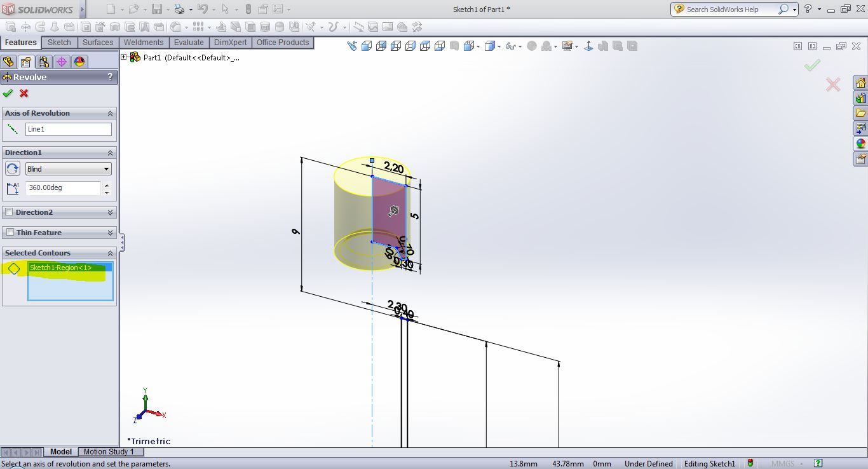The height and width of the screenshot is (469, 868).
Task: Click the 360.00deg angle field
Action: (x=63, y=188)
